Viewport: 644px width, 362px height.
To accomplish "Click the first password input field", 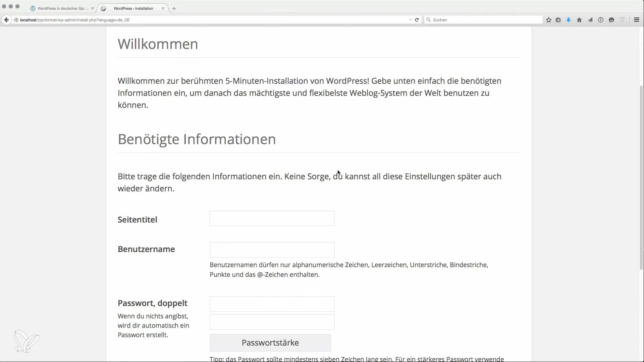I will tap(272, 304).
